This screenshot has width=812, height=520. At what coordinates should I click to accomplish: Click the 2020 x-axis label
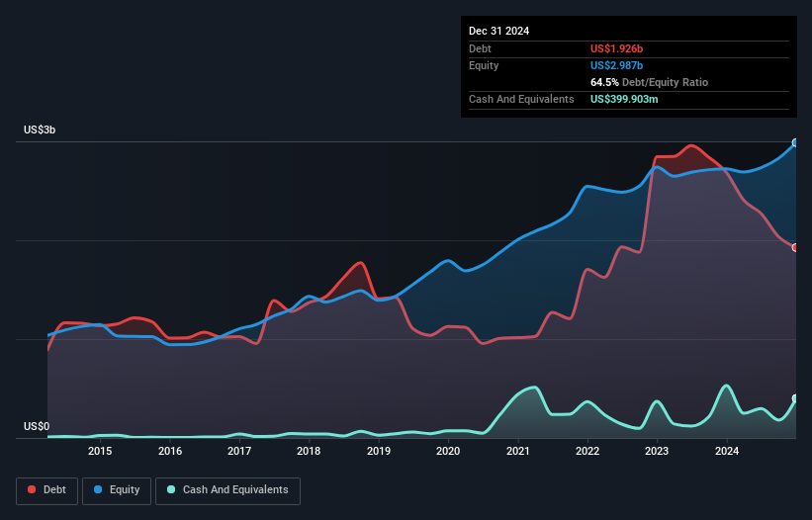pos(448,451)
